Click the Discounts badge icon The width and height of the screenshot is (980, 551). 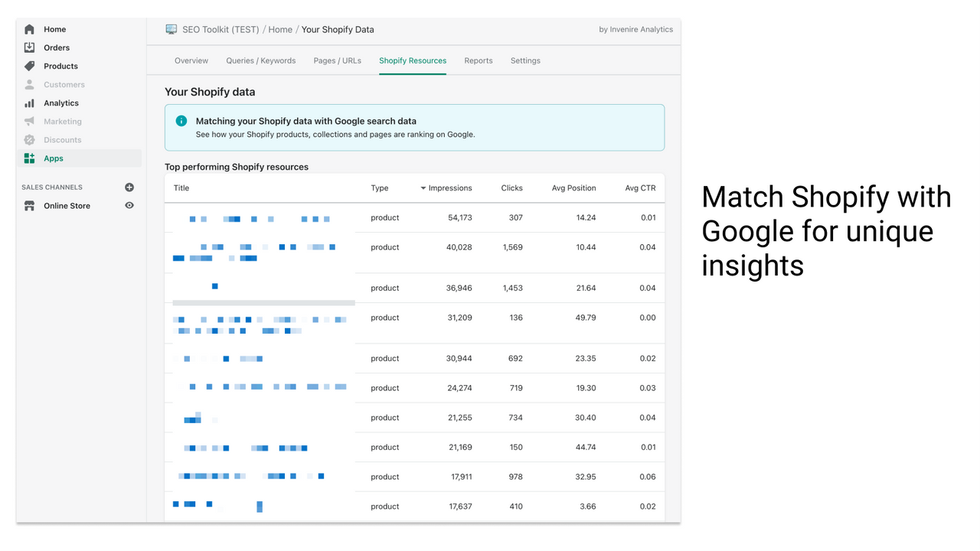[x=29, y=139]
